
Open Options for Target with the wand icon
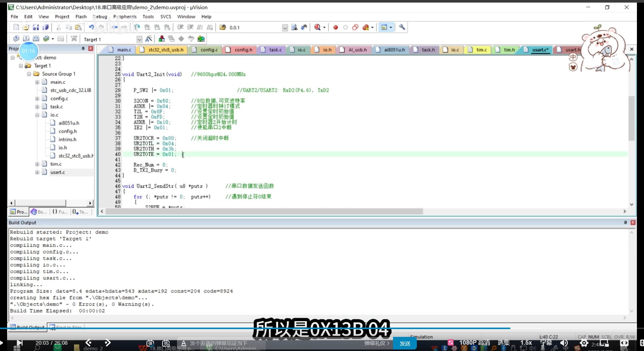click(149, 38)
